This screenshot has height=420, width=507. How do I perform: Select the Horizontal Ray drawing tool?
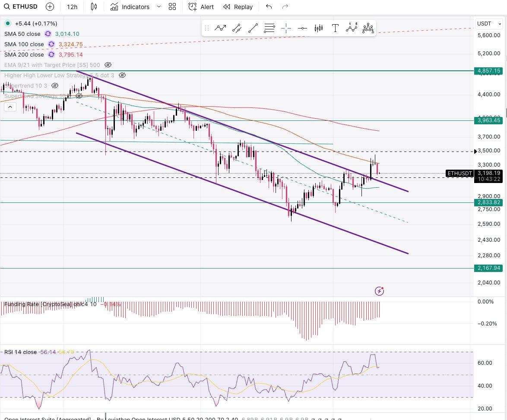302,28
